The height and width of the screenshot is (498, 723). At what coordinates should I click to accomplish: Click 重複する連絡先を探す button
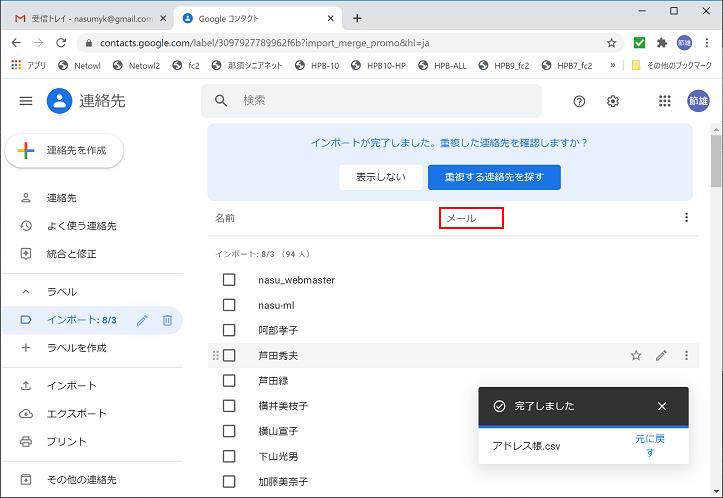(x=494, y=177)
